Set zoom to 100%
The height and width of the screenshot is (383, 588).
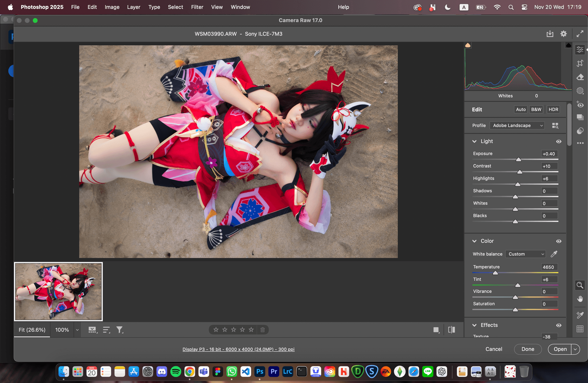(62, 330)
